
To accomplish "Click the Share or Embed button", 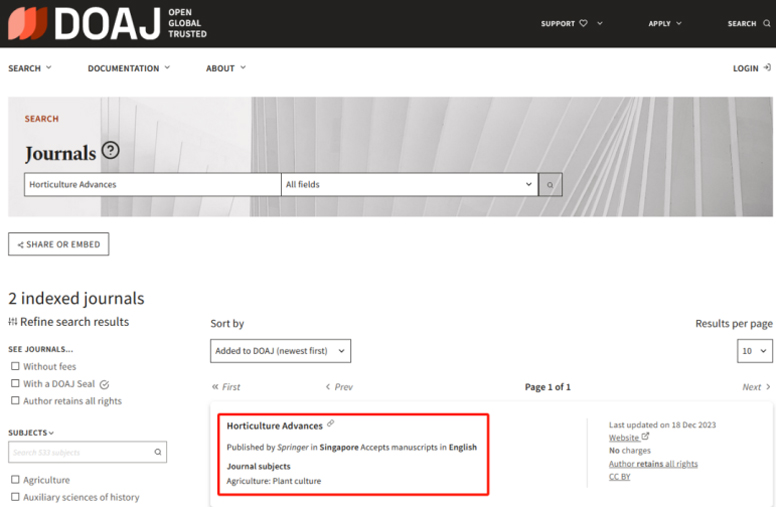I will tap(58, 244).
